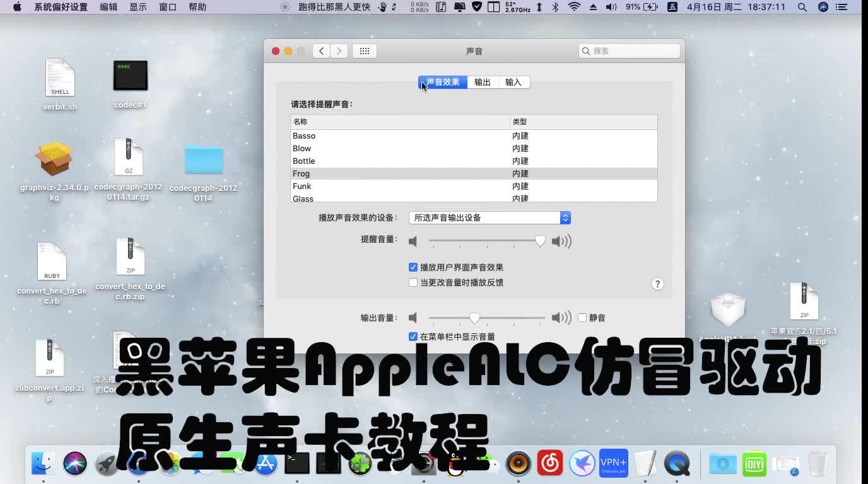This screenshot has height=484, width=868.
Task: Toggle the 静音 mute checkbox
Action: click(x=582, y=318)
